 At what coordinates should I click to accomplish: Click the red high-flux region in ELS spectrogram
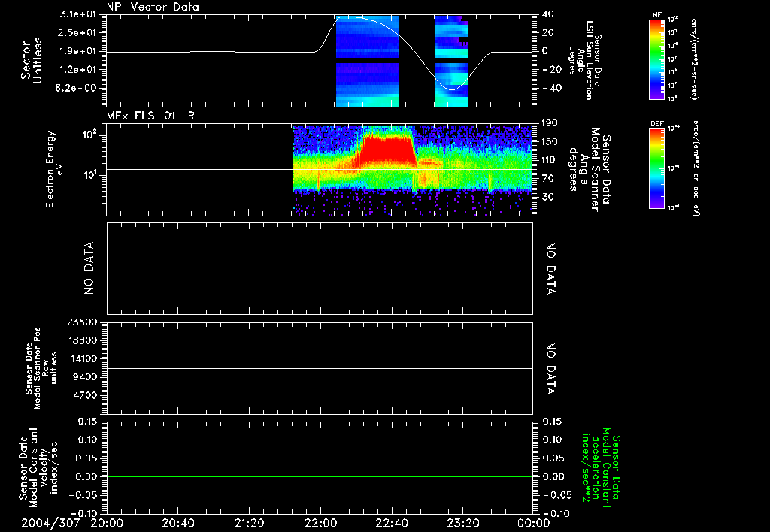click(388, 151)
